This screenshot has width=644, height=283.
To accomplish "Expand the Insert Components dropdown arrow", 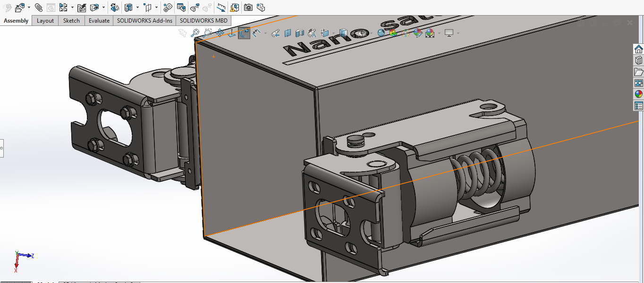I will [29, 8].
